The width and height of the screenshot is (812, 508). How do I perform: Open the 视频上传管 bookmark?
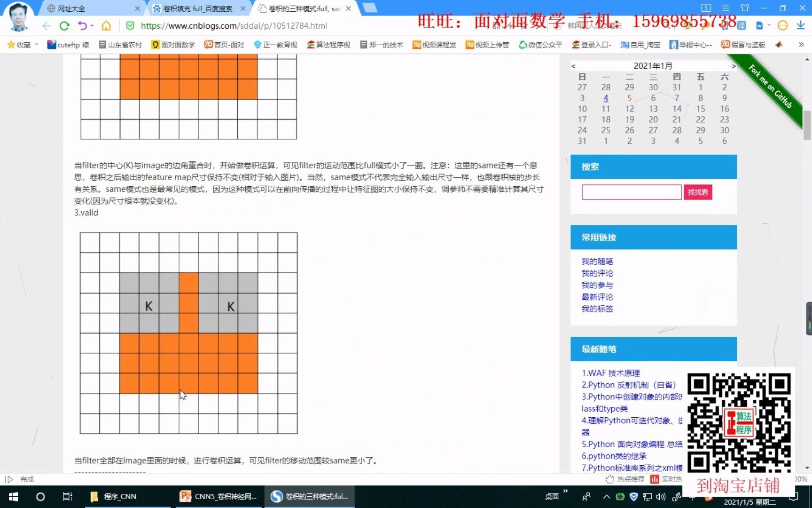tap(487, 45)
